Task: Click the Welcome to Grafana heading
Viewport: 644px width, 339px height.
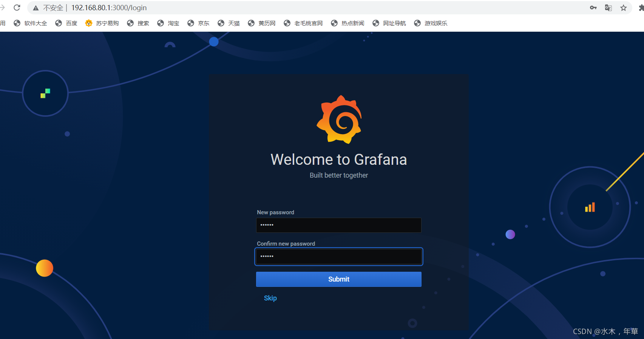Action: [x=339, y=159]
